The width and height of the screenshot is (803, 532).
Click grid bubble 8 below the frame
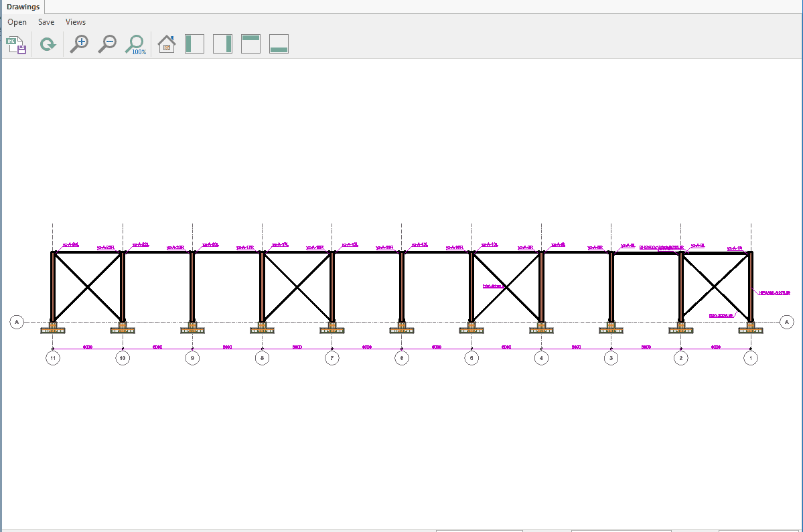(x=262, y=358)
